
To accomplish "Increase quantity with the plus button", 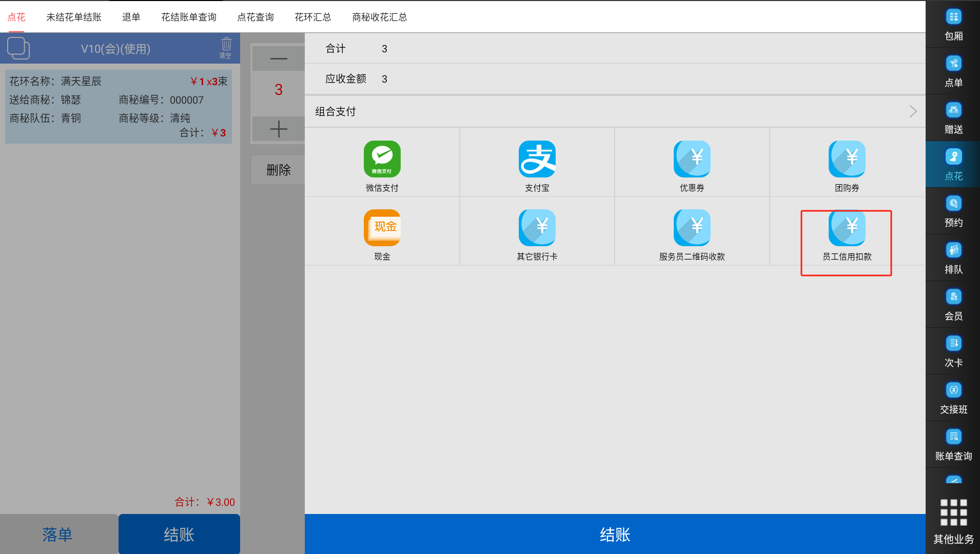I will tap(279, 129).
